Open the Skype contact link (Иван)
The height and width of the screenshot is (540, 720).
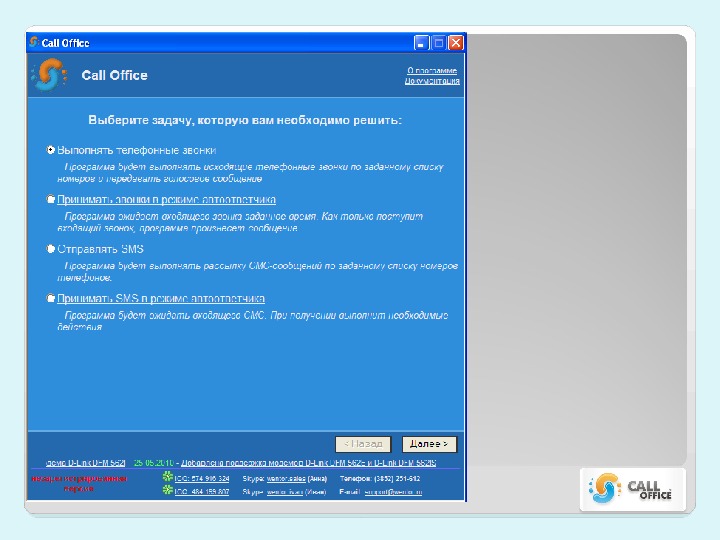pos(285,492)
